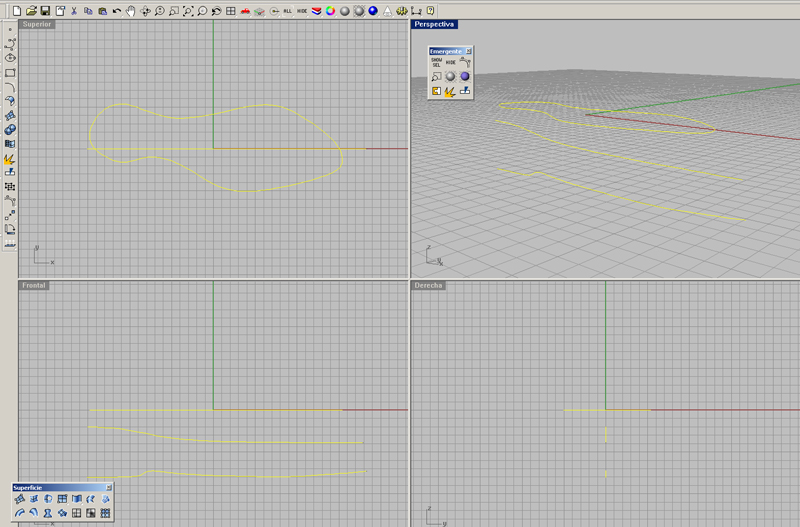800x527 pixels.
Task: Render with the blue sphere icon
Action: [373, 11]
